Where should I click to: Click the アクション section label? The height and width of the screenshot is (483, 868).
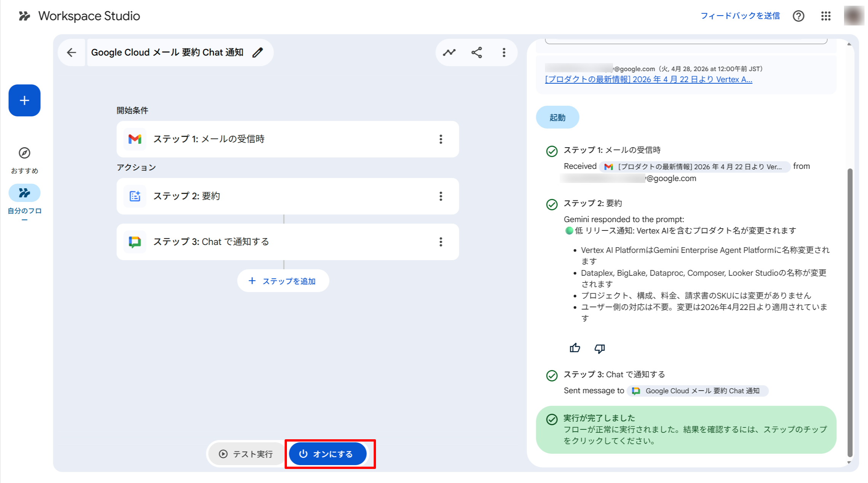136,168
